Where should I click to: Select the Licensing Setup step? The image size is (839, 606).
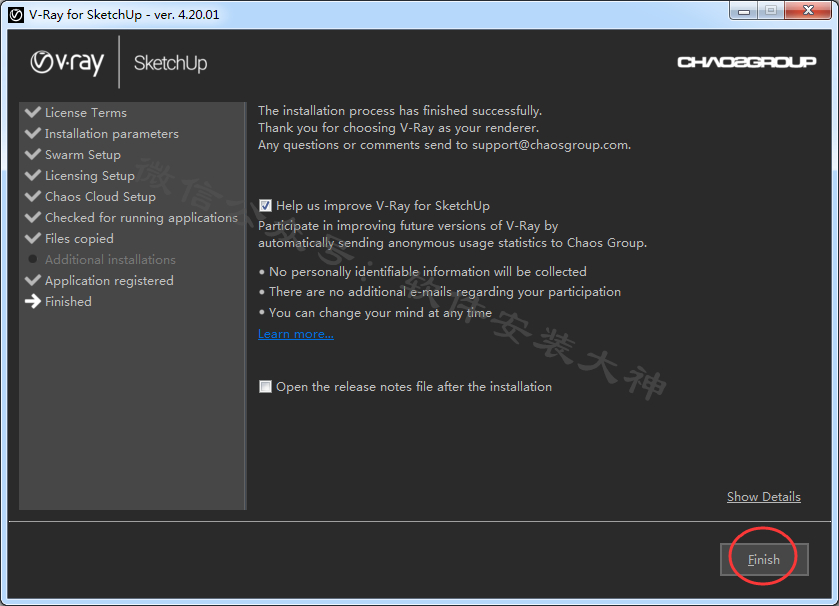coord(90,175)
